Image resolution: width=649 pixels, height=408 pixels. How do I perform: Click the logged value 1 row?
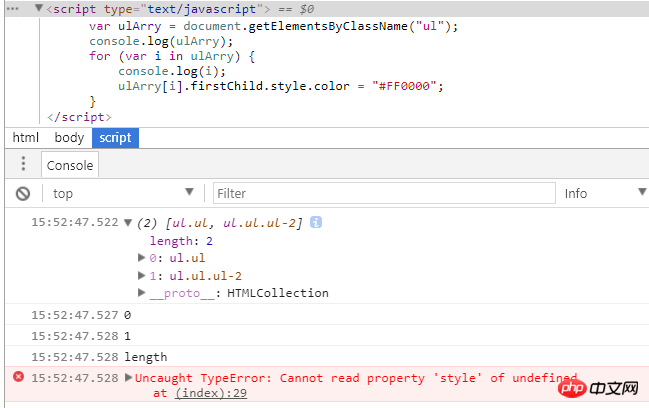[x=327, y=336]
